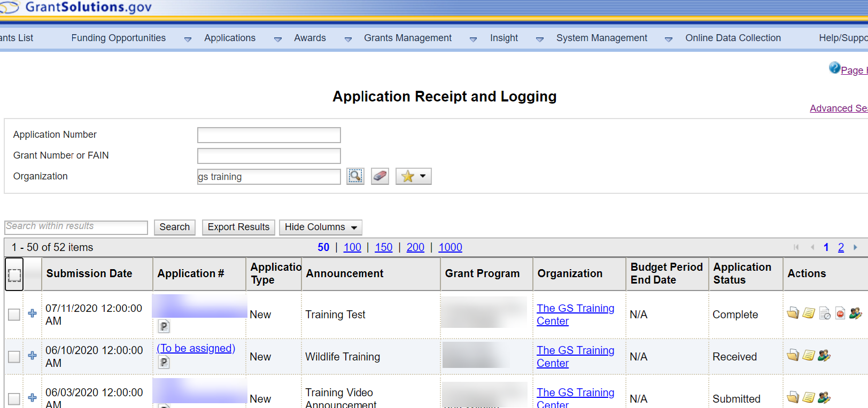Screen dimensions: 868x408
Task: Open the Grants Management menu
Action: [408, 38]
